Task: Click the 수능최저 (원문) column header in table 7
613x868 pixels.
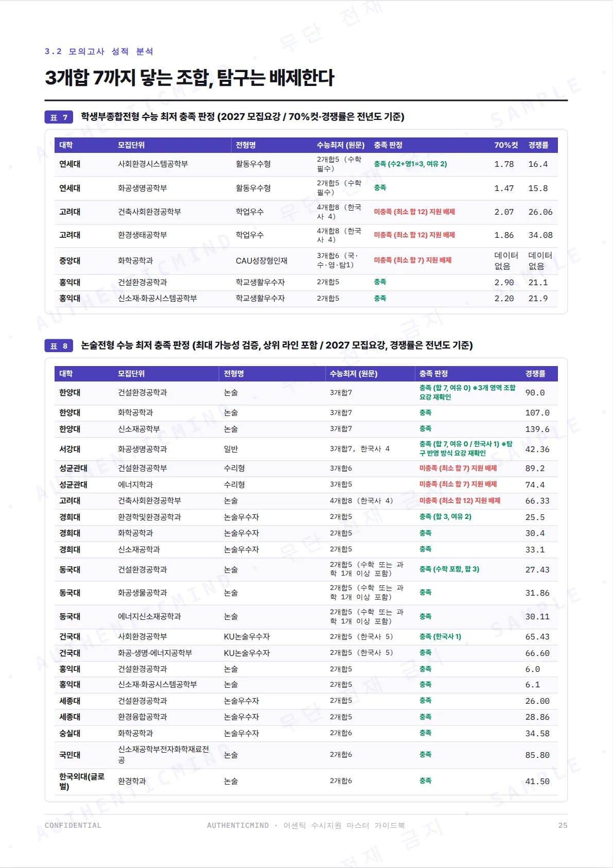Action: coord(341,145)
